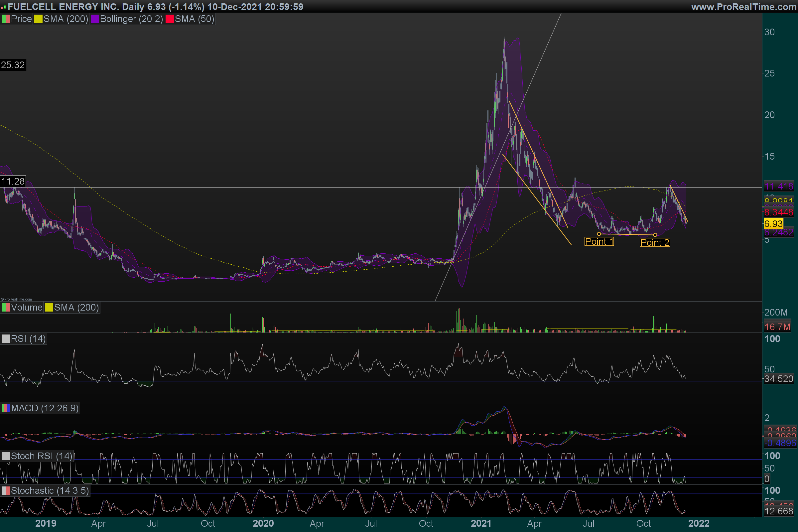This screenshot has width=798, height=532.
Task: Click the red SMA (50) legend icon
Action: 169,19
